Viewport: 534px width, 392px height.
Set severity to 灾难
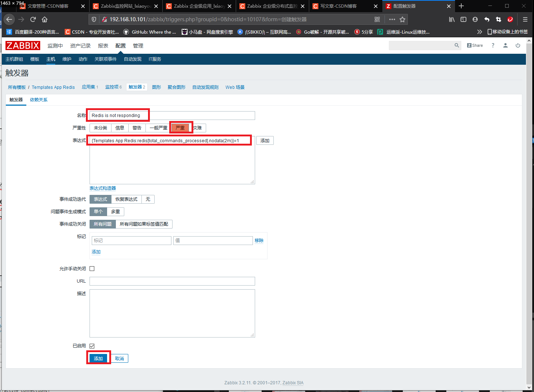[198, 128]
